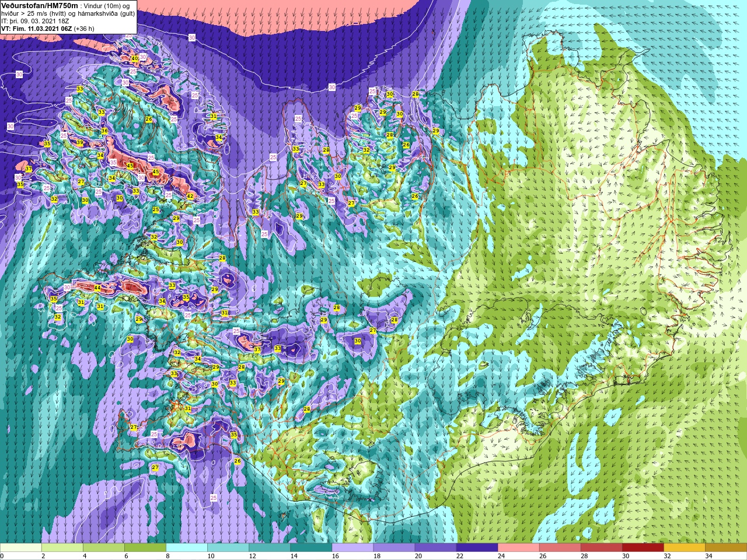
Task: Click the 'Veðurstofan/HM750m' title text
Action: tap(40, 5)
